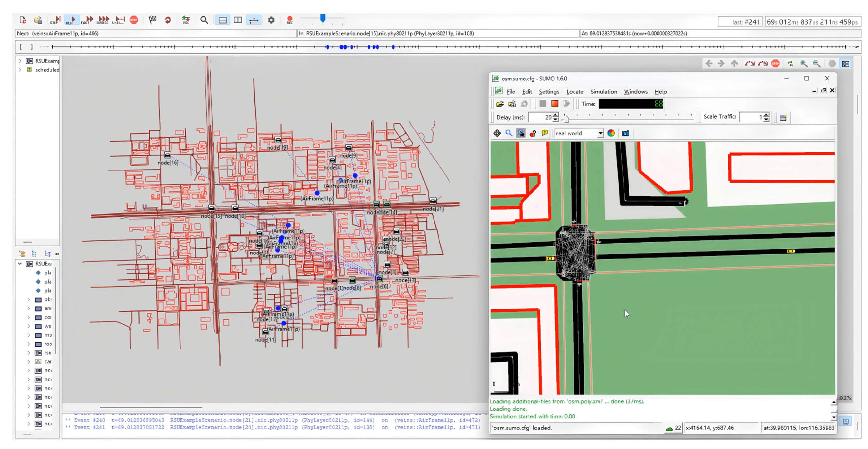Viewport: 868px width, 449px height.
Task: Click the EXPRESS run mode button
Action: click(103, 20)
